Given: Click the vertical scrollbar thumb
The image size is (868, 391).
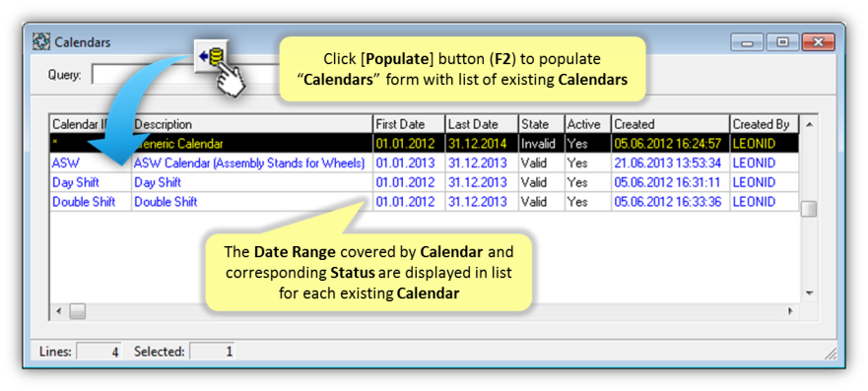Looking at the screenshot, I should point(809,209).
